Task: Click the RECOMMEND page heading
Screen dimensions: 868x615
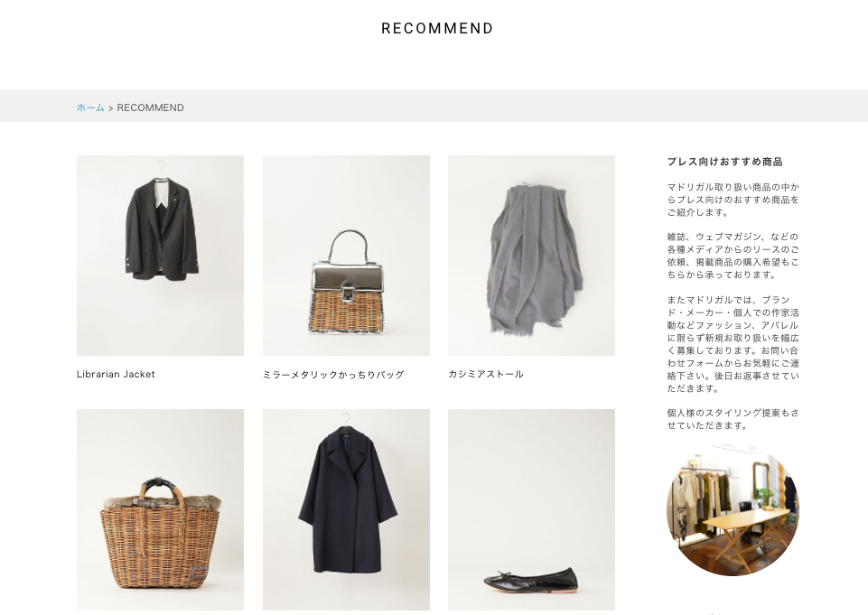Action: (x=437, y=28)
